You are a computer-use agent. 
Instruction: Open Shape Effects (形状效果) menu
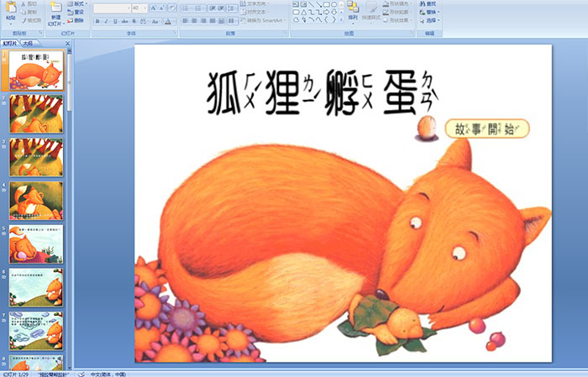tap(397, 20)
